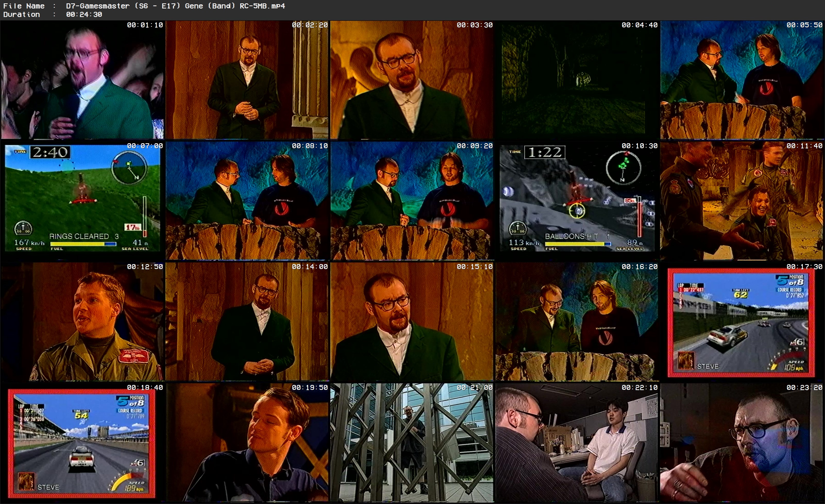Open the pilots frame at 00:11:40

coord(742,200)
